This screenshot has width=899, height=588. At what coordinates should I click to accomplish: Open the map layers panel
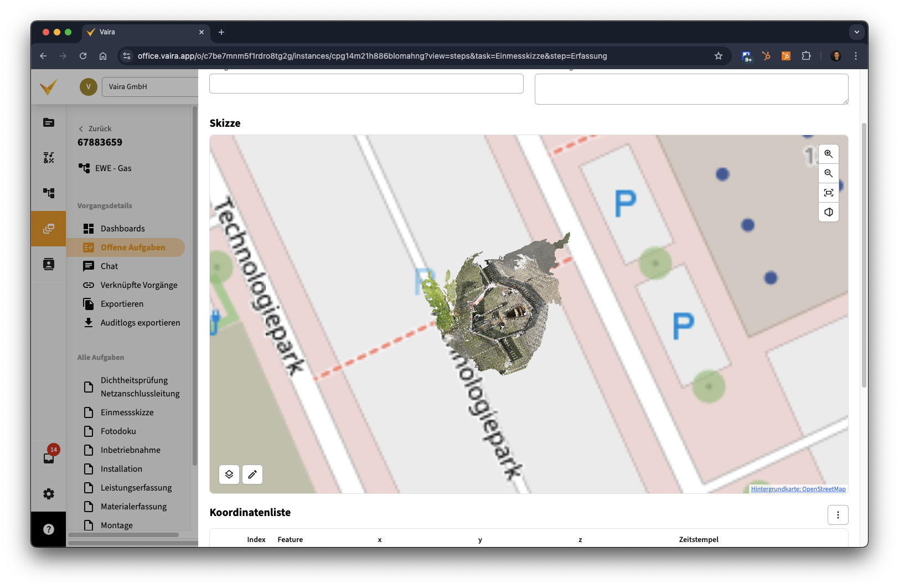click(x=229, y=474)
